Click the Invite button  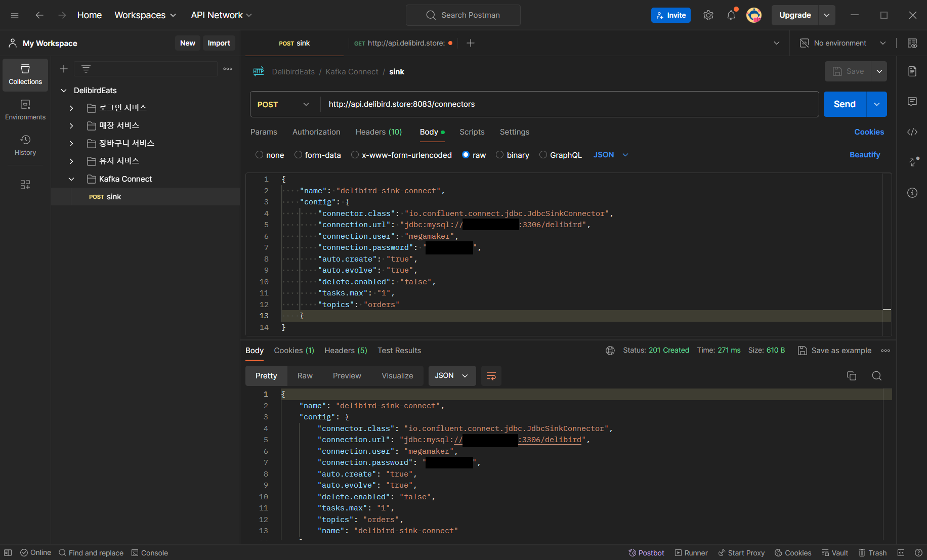point(671,15)
